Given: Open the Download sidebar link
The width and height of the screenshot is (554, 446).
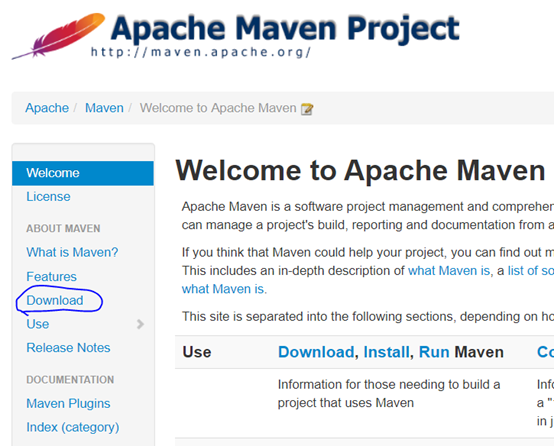Looking at the screenshot, I should pos(55,300).
